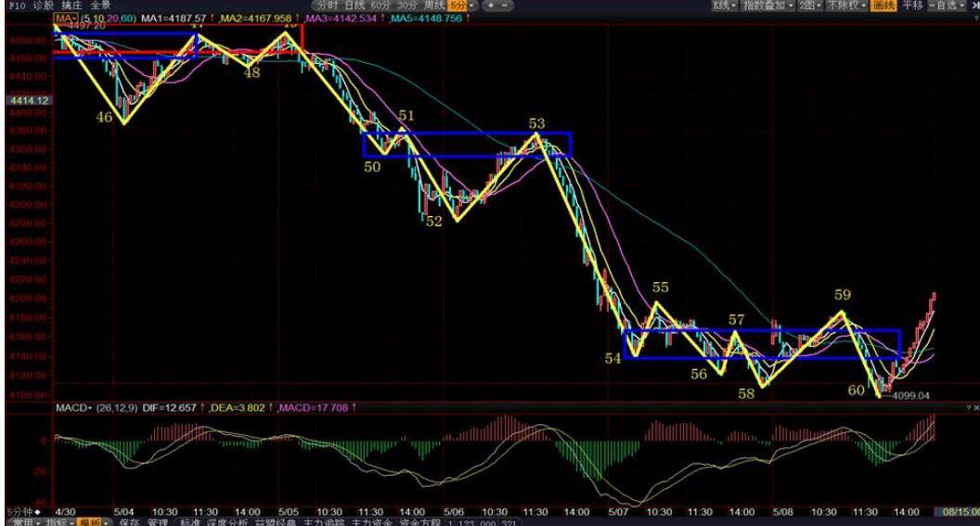Click the 4414.12 price marker on axis
Screen dimensions: 980x526
tap(29, 100)
